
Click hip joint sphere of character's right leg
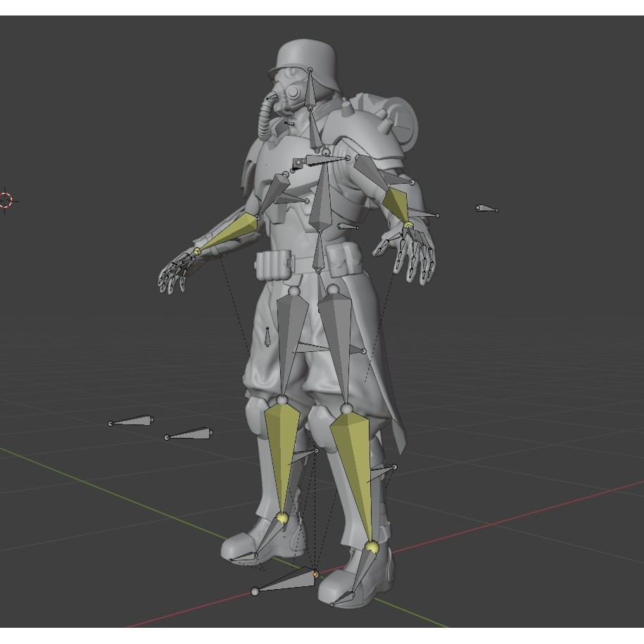[293, 291]
